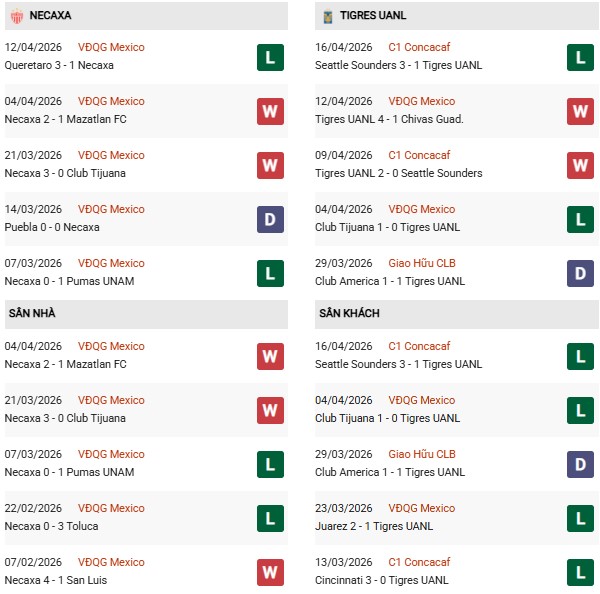
Task: Click the L badge for Cincinnati 3-0 Tigres
Action: [580, 572]
